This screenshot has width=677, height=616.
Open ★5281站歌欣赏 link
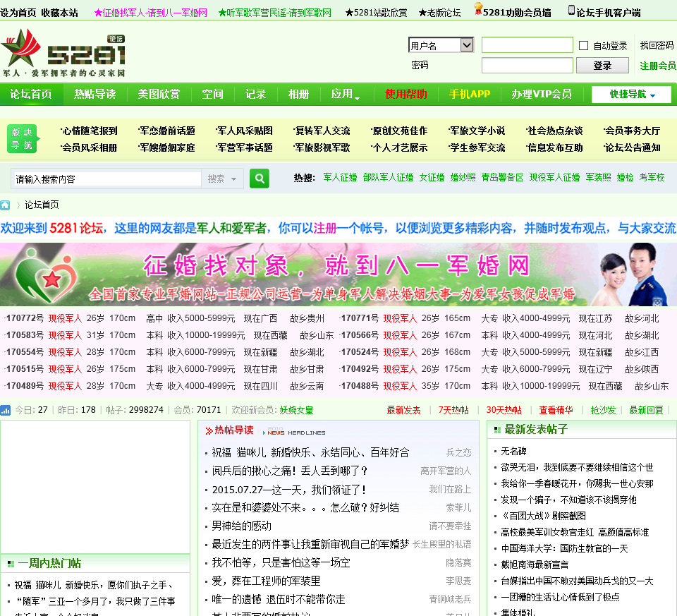(x=376, y=13)
